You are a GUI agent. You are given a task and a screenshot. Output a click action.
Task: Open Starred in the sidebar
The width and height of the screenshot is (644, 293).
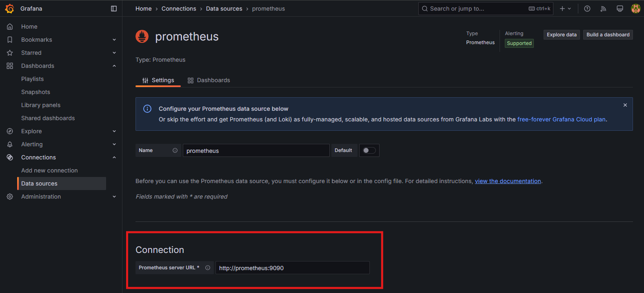[31, 53]
